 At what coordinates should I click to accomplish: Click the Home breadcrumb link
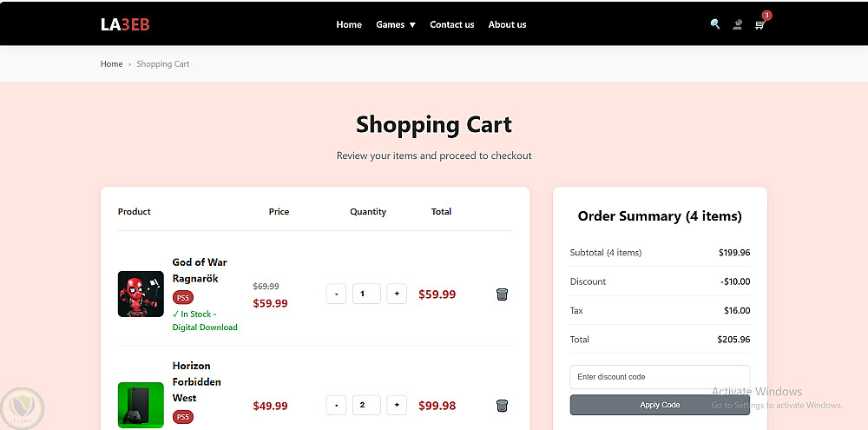coord(111,64)
